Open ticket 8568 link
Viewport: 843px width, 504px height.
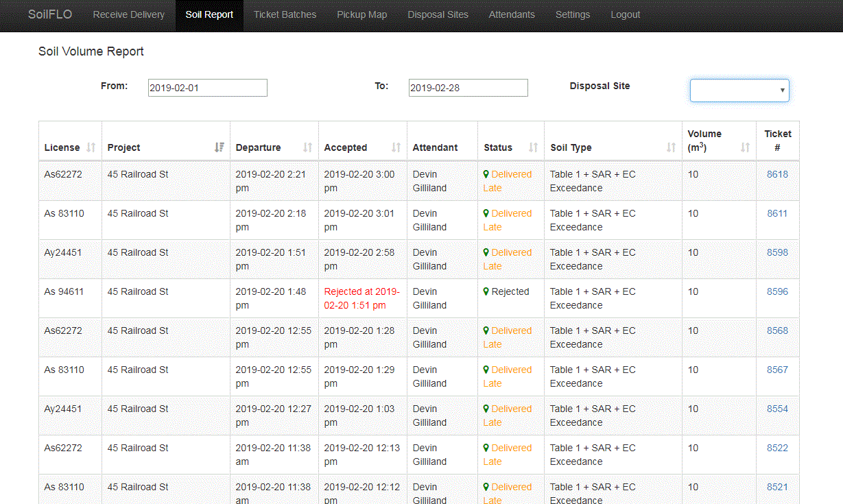coord(777,331)
